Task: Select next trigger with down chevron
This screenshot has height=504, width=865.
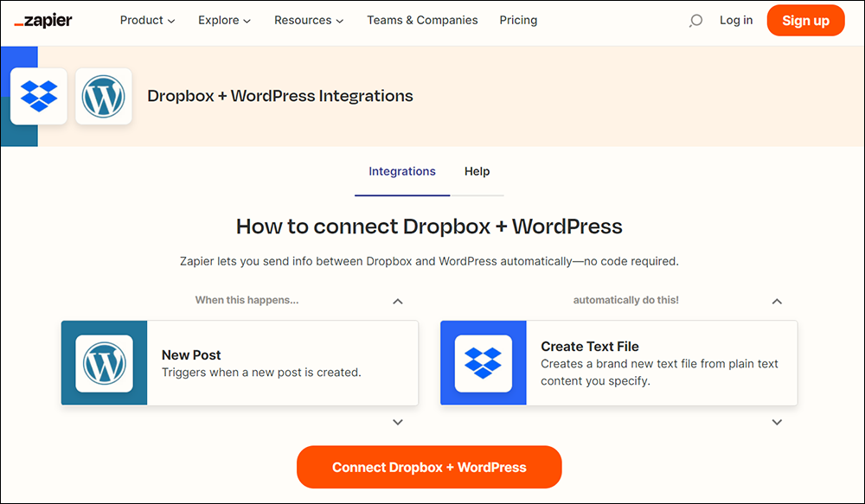Action: click(x=398, y=423)
